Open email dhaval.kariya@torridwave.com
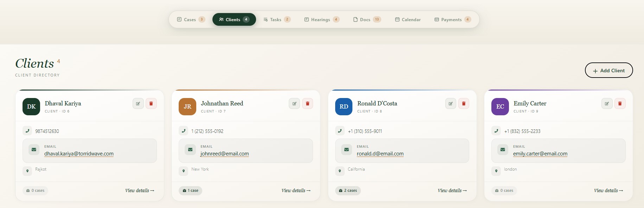 79,154
